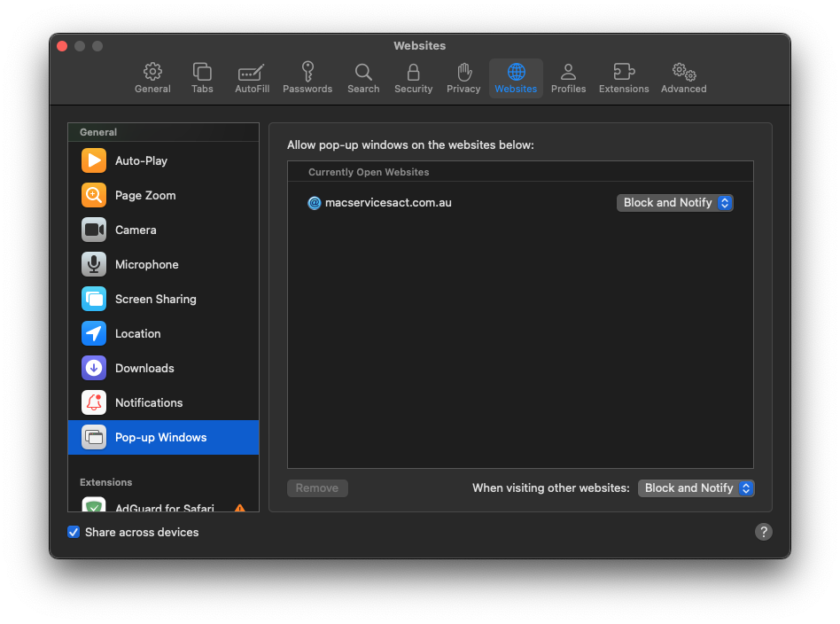The image size is (840, 624).
Task: Open Downloads website settings
Action: coord(144,368)
